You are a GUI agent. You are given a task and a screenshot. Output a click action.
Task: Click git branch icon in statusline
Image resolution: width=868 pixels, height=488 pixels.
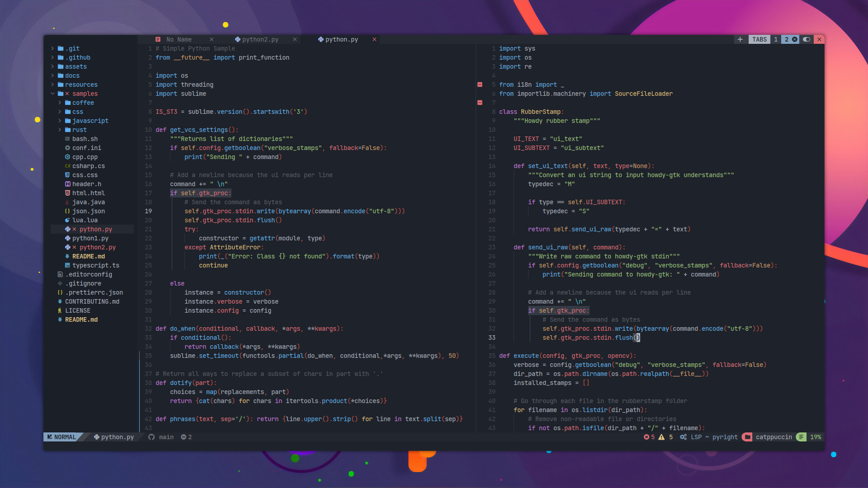point(151,437)
